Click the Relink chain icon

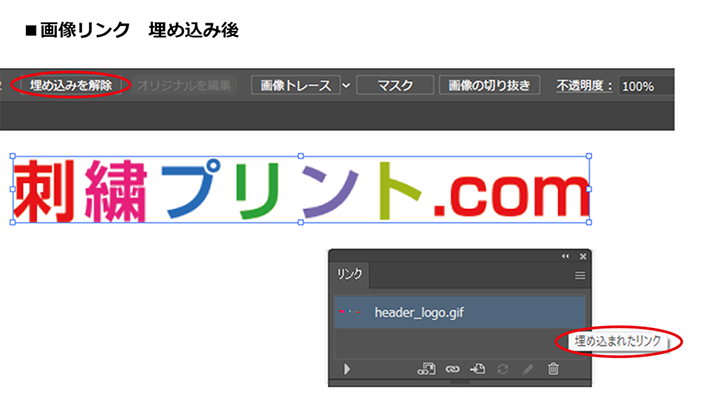pyautogui.click(x=452, y=369)
